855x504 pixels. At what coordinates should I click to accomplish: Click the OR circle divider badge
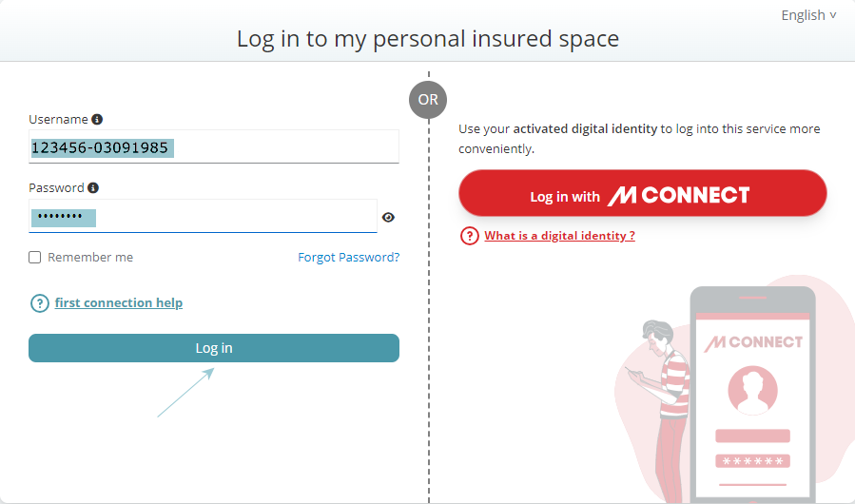(x=428, y=100)
